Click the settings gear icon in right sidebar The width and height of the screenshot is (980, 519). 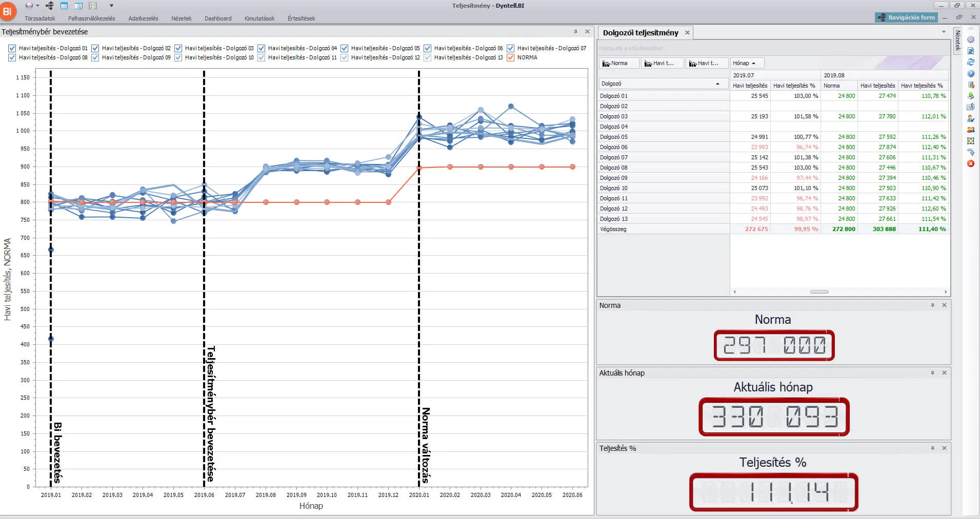pyautogui.click(x=970, y=39)
